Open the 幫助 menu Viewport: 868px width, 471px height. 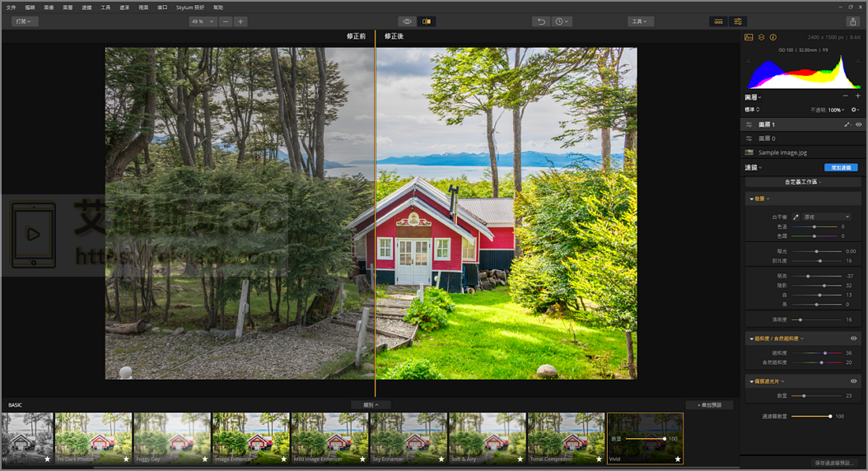click(218, 7)
